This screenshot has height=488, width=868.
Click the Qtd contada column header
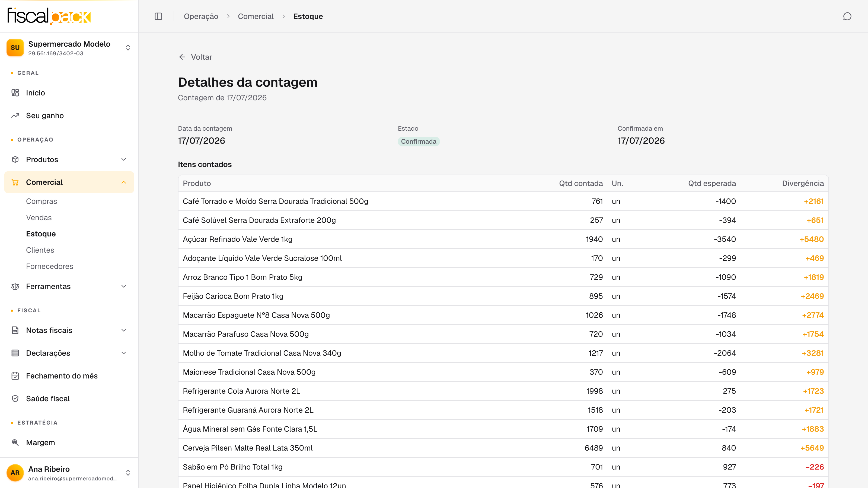click(580, 183)
